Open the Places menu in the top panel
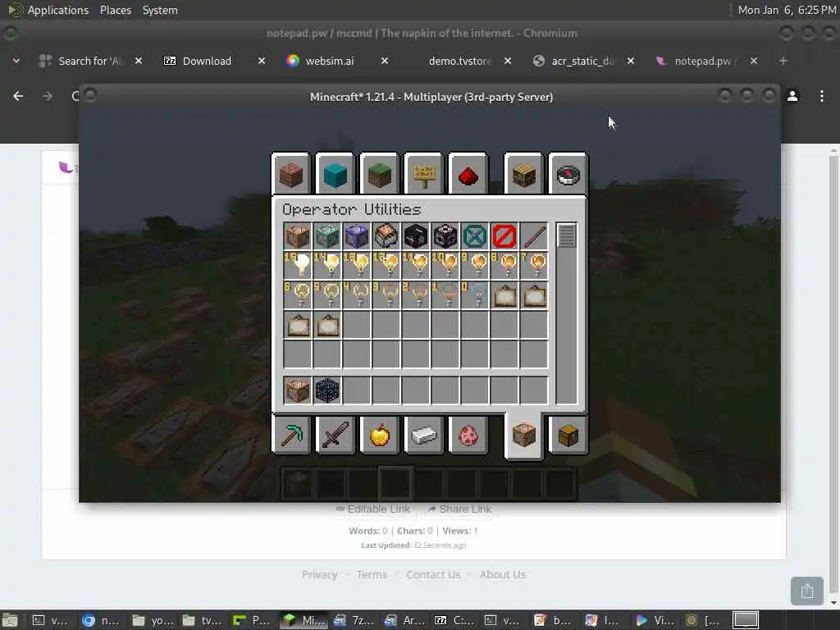 pyautogui.click(x=116, y=10)
